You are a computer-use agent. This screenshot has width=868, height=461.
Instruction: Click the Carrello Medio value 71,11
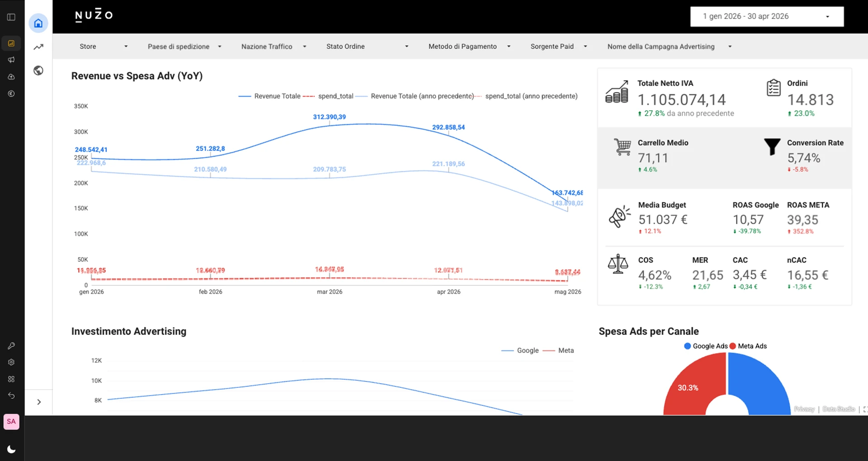(x=653, y=158)
